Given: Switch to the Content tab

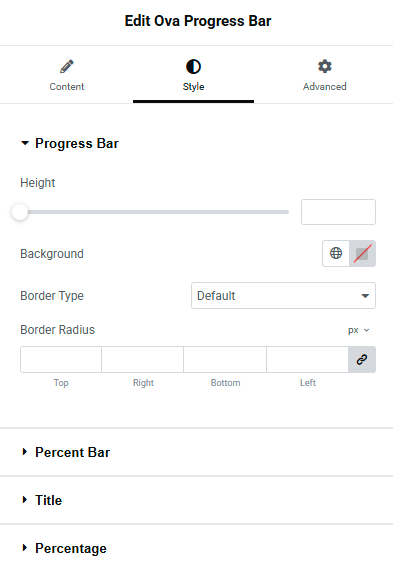Looking at the screenshot, I should point(67,75).
